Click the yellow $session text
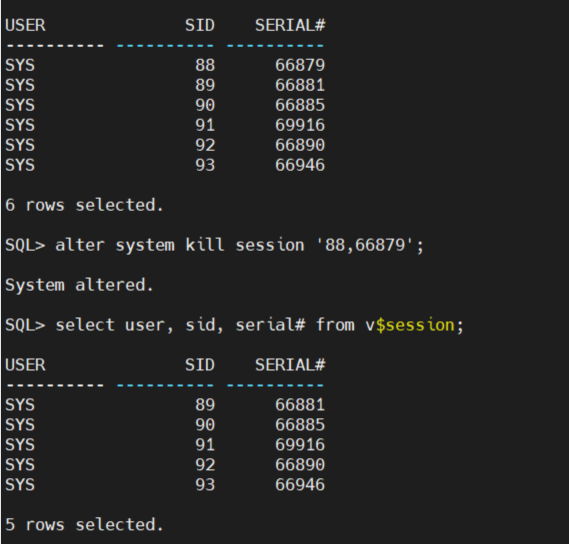Image resolution: width=569 pixels, height=544 pixels. click(x=415, y=325)
